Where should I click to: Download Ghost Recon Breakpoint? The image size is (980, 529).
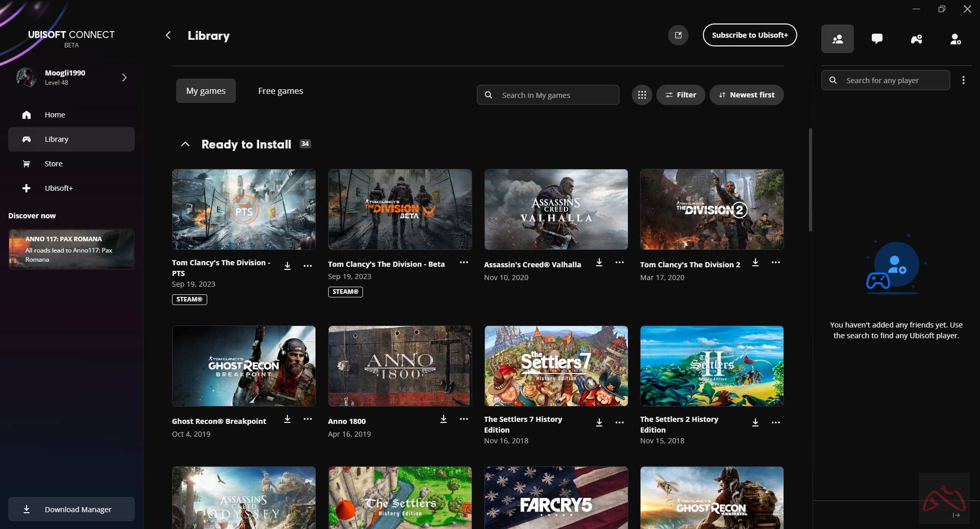coord(287,419)
